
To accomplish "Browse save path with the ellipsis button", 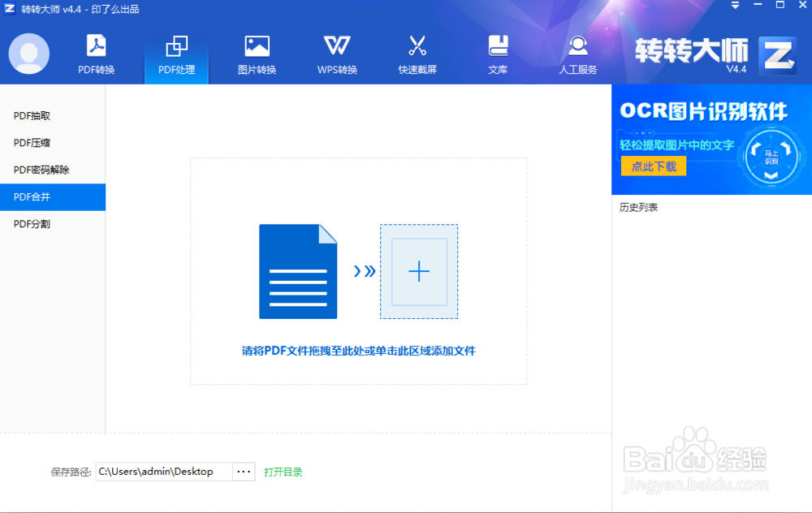I will pos(244,472).
